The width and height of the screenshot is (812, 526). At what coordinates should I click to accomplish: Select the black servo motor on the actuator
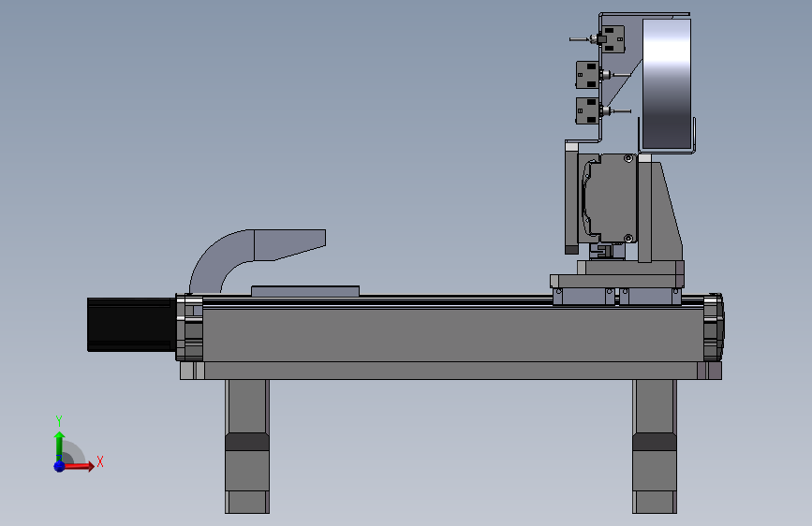(131, 325)
